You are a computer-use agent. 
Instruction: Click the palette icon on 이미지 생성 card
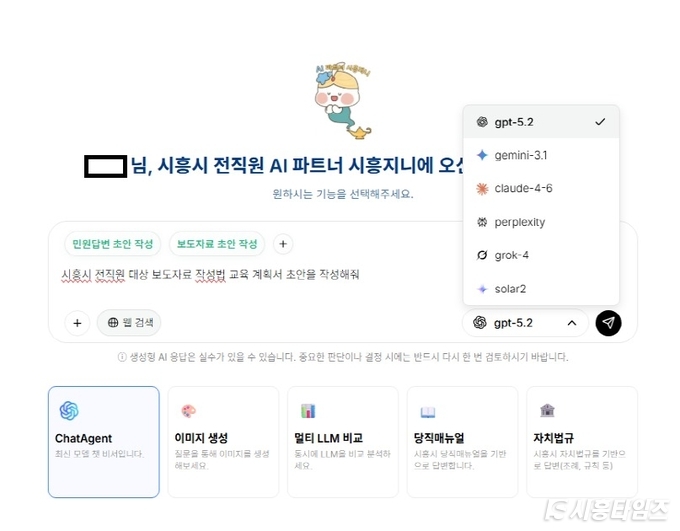pyautogui.click(x=188, y=411)
